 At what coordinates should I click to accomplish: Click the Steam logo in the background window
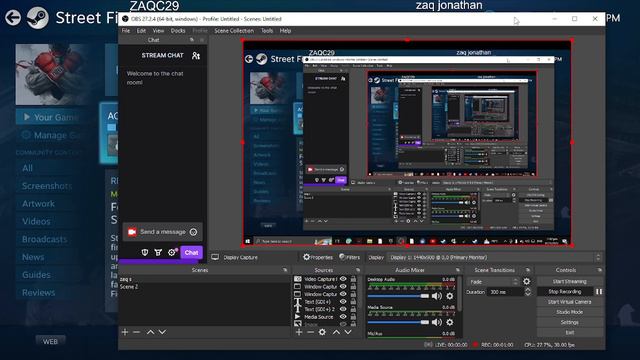pos(38,18)
